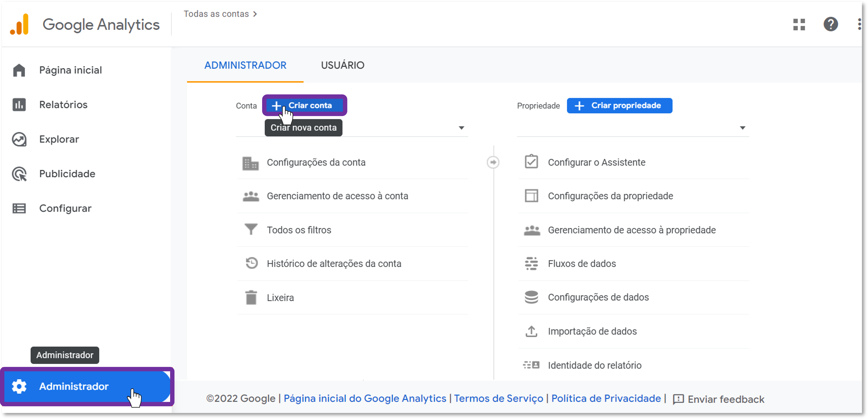Click the Todos os filtros funnel icon
Viewport: 868px width, 419px height.
coord(251,230)
